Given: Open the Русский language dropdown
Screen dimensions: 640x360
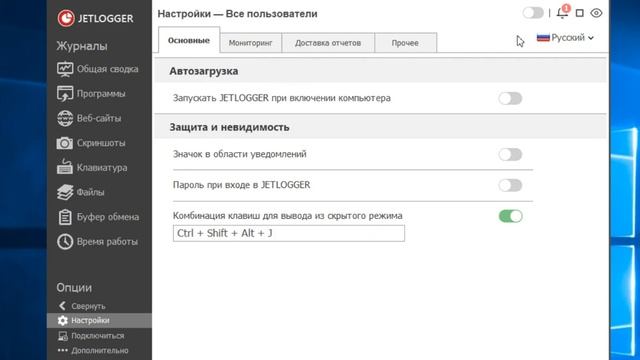Looking at the screenshot, I should (565, 38).
